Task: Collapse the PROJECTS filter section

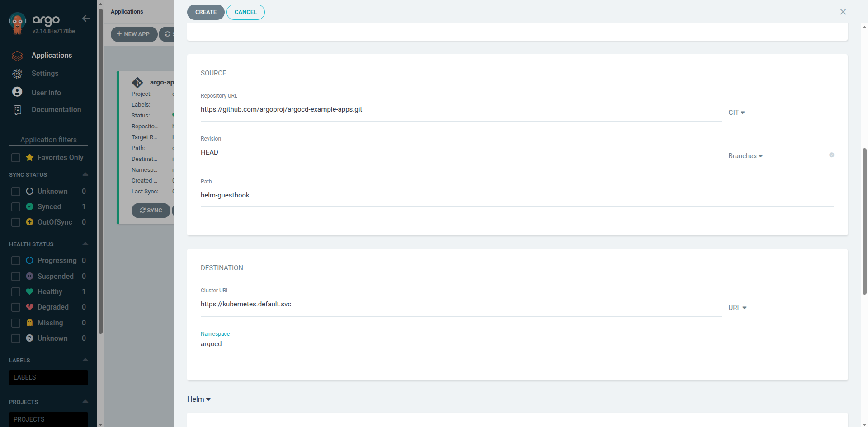Action: [x=85, y=402]
